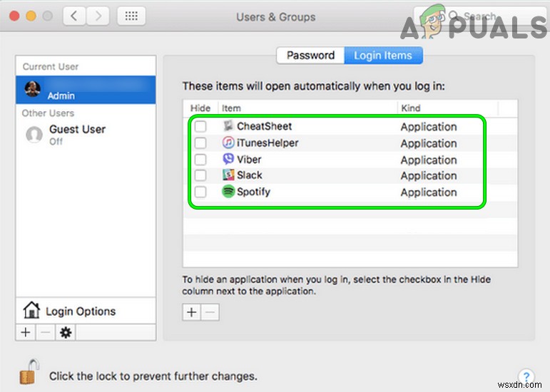Click the lock to prevent changes
The image size is (550, 392).
tap(29, 373)
